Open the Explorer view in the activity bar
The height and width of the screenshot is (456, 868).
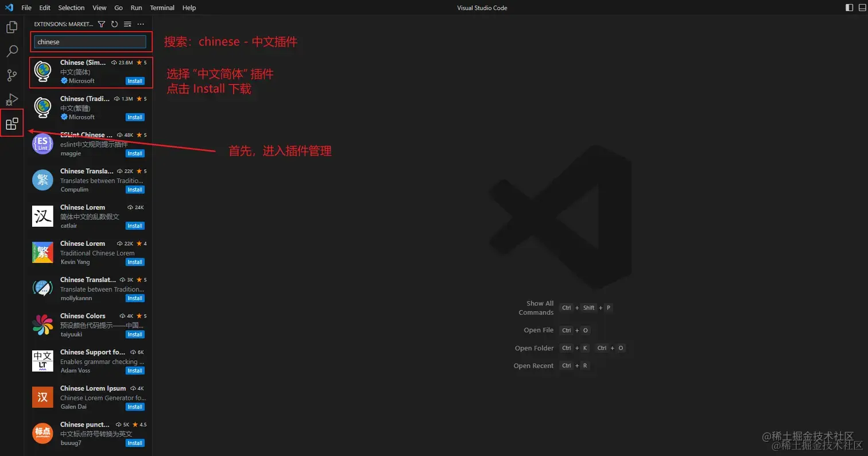click(x=11, y=26)
